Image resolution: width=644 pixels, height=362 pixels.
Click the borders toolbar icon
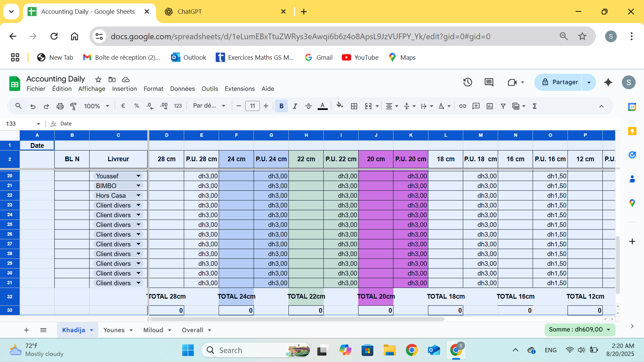(x=354, y=106)
